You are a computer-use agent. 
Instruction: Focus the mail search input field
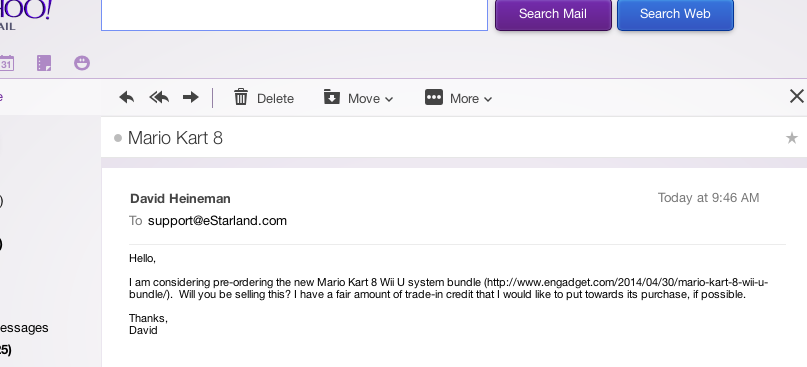[294, 14]
